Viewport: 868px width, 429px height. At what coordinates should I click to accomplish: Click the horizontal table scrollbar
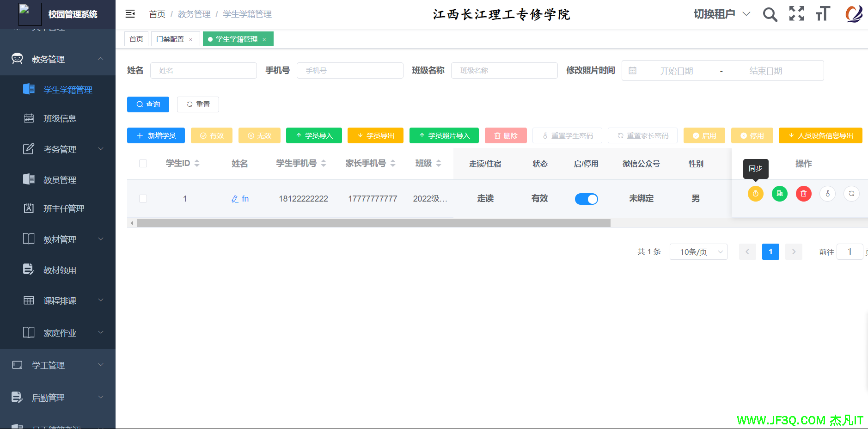coord(373,223)
